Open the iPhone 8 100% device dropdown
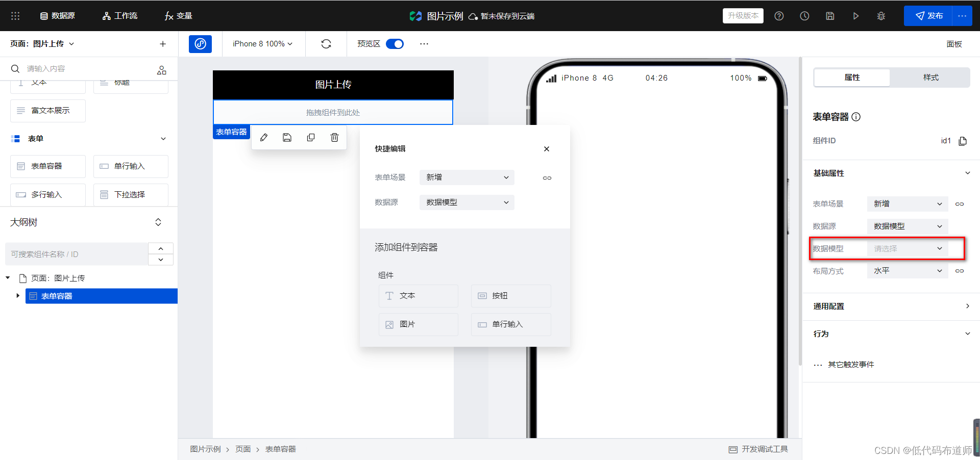The height and width of the screenshot is (460, 980). (x=263, y=44)
